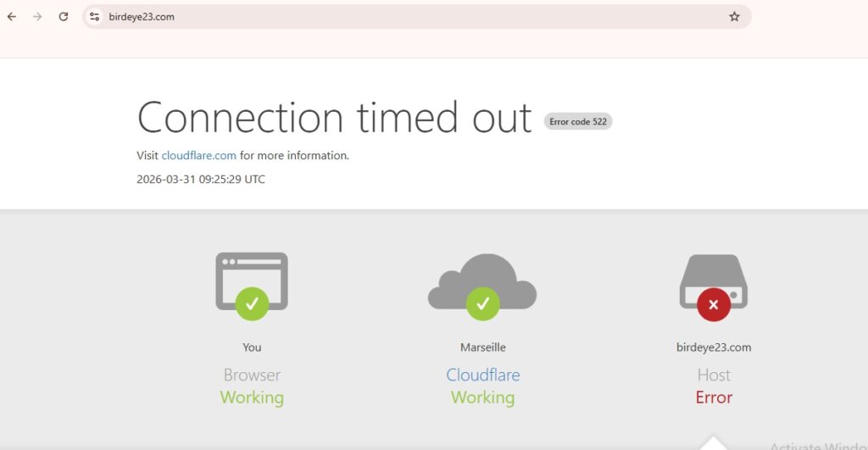The height and width of the screenshot is (450, 868).
Task: Click the address bar showing birdeye23.com
Action: click(x=407, y=16)
